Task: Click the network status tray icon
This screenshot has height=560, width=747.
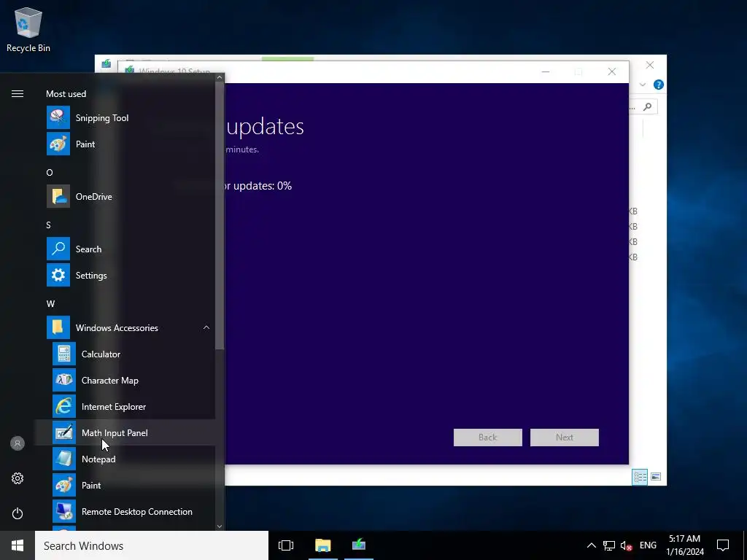Action: (609, 545)
